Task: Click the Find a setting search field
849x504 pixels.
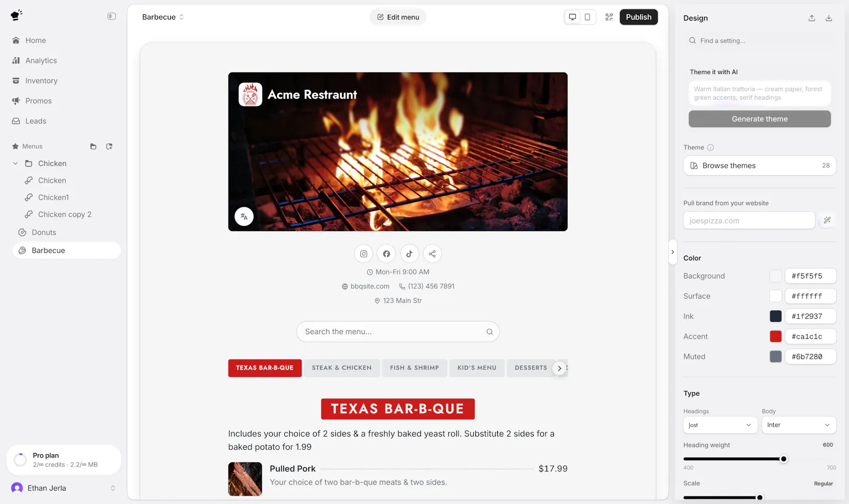Action: pyautogui.click(x=760, y=41)
